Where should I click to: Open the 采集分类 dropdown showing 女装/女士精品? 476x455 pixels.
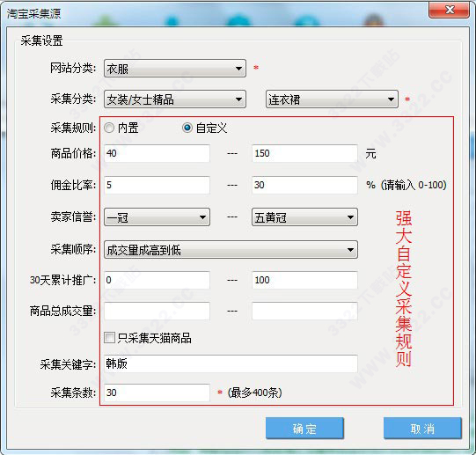point(175,99)
